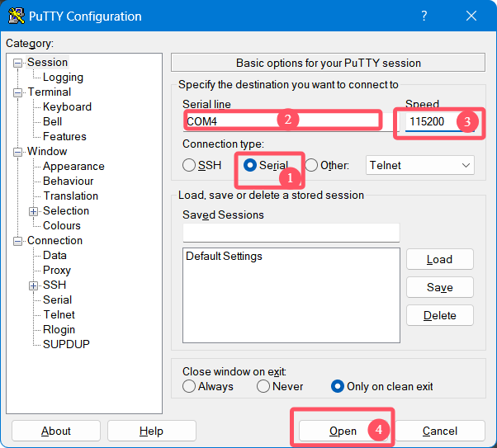
Task: Open Rlogin settings
Action: point(59,329)
